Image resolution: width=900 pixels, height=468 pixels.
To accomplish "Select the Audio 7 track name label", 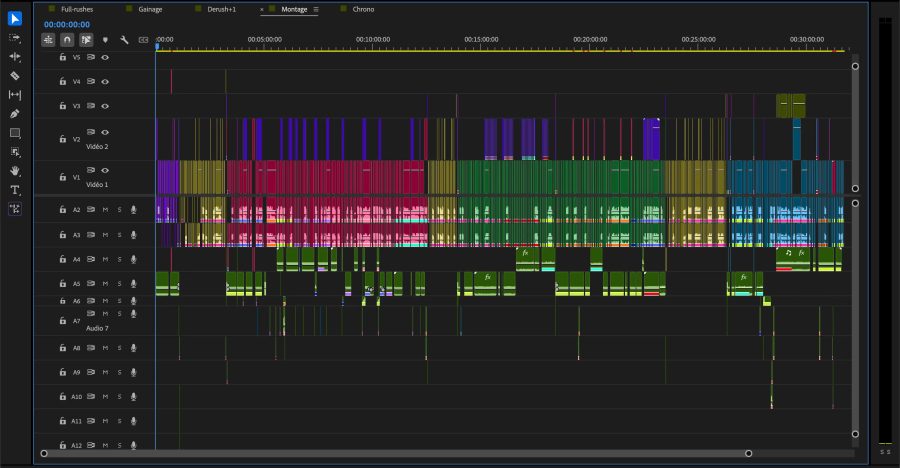I will pos(97,328).
